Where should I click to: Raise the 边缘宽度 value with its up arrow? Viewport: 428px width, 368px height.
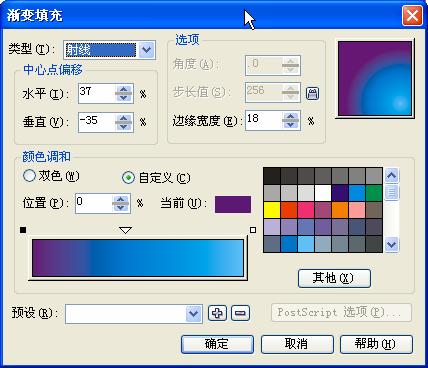(x=291, y=116)
